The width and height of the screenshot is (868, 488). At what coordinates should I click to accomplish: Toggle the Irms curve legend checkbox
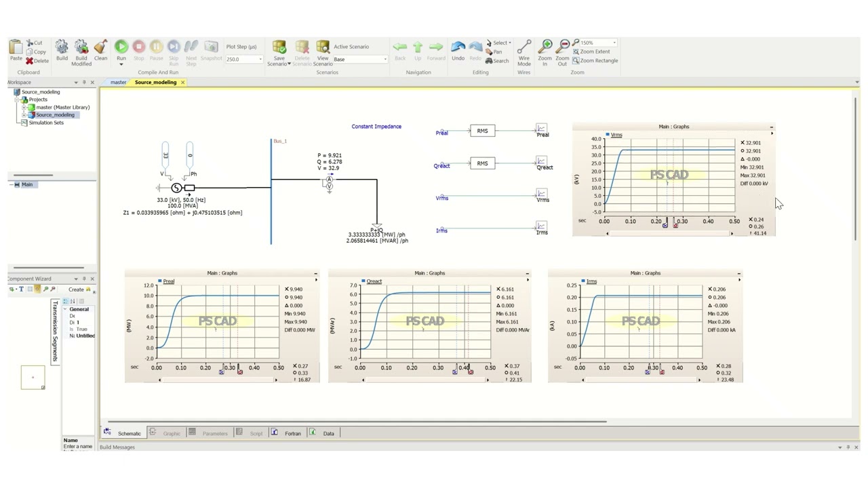[583, 281]
